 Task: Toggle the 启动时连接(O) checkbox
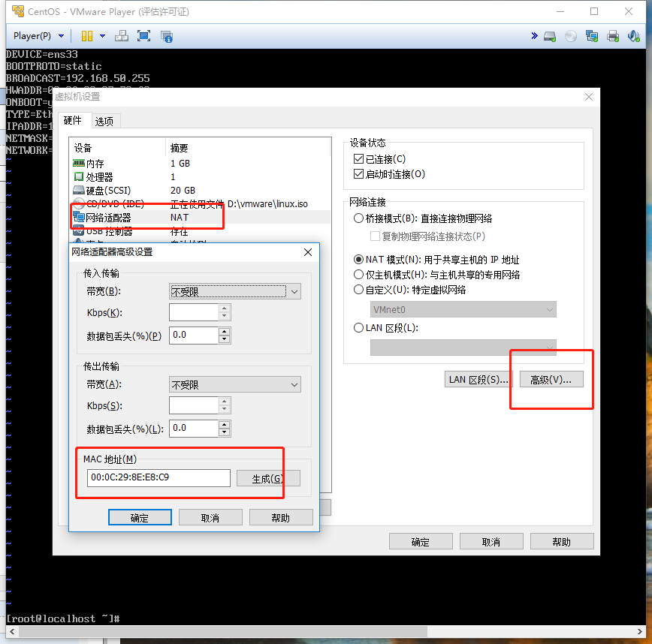click(358, 173)
